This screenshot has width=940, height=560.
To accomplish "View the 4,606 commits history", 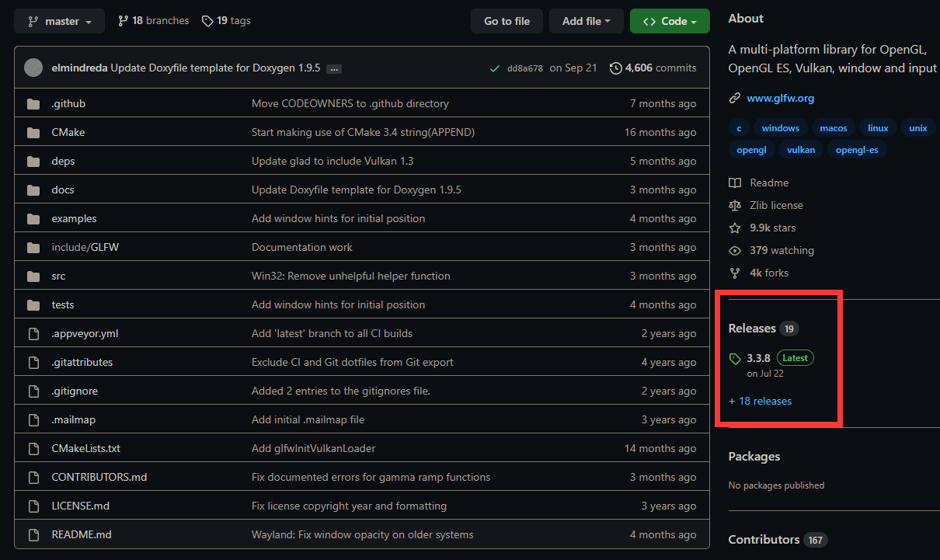I will (653, 68).
